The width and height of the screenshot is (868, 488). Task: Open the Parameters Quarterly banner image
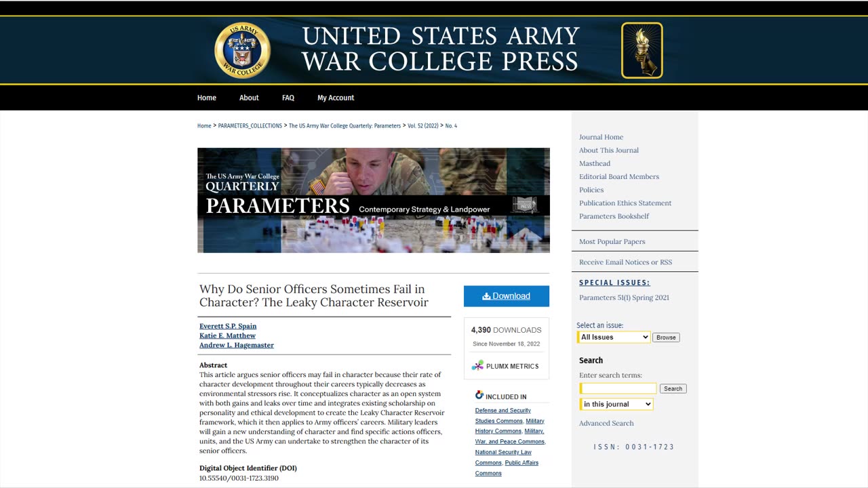point(374,200)
